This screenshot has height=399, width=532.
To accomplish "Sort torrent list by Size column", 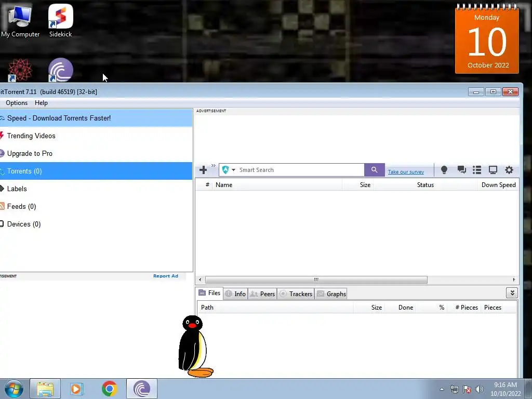I will [x=357, y=185].
